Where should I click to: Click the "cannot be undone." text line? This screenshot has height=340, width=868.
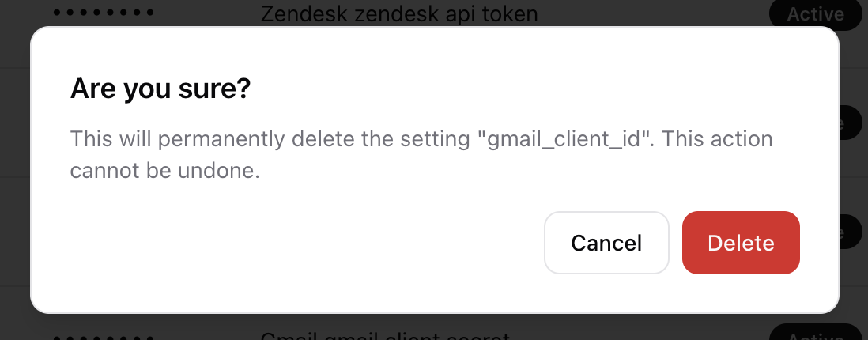point(165,171)
